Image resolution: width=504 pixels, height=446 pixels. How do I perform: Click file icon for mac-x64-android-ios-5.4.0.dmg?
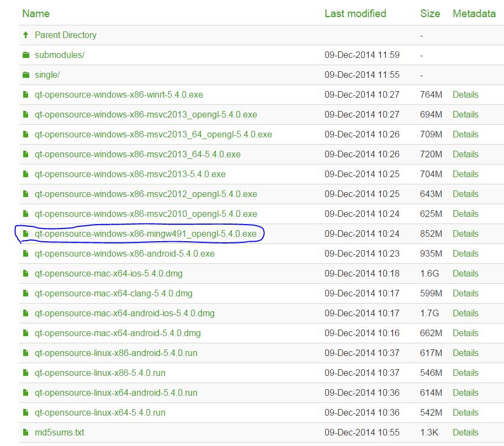[26, 314]
